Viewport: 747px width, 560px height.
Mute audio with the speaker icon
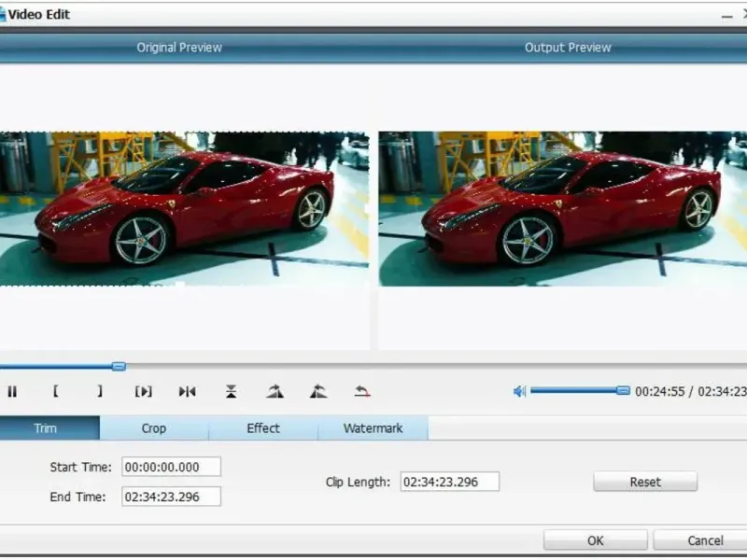[519, 391]
